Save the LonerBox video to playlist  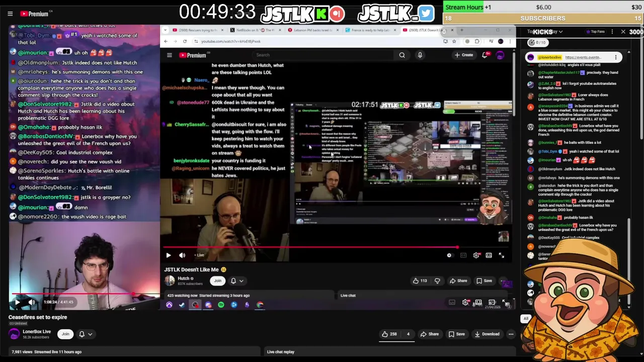(x=456, y=334)
